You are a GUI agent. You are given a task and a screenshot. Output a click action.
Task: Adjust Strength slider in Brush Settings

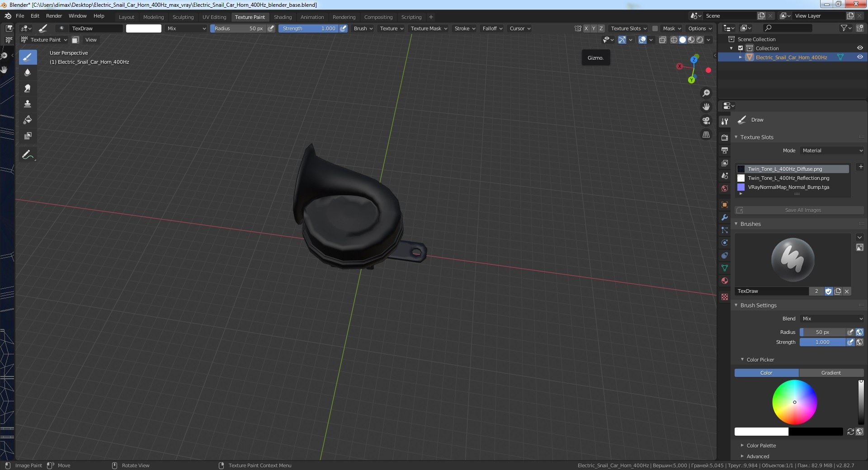[822, 342]
